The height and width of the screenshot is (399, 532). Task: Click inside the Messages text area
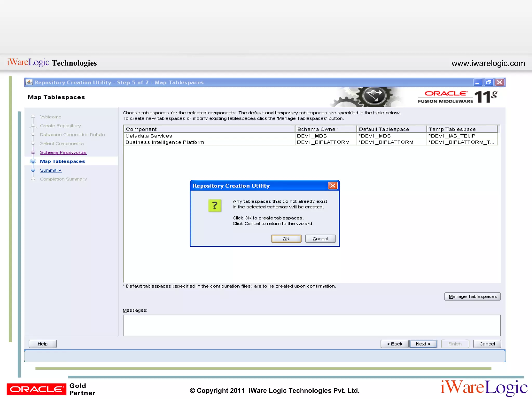pos(311,325)
